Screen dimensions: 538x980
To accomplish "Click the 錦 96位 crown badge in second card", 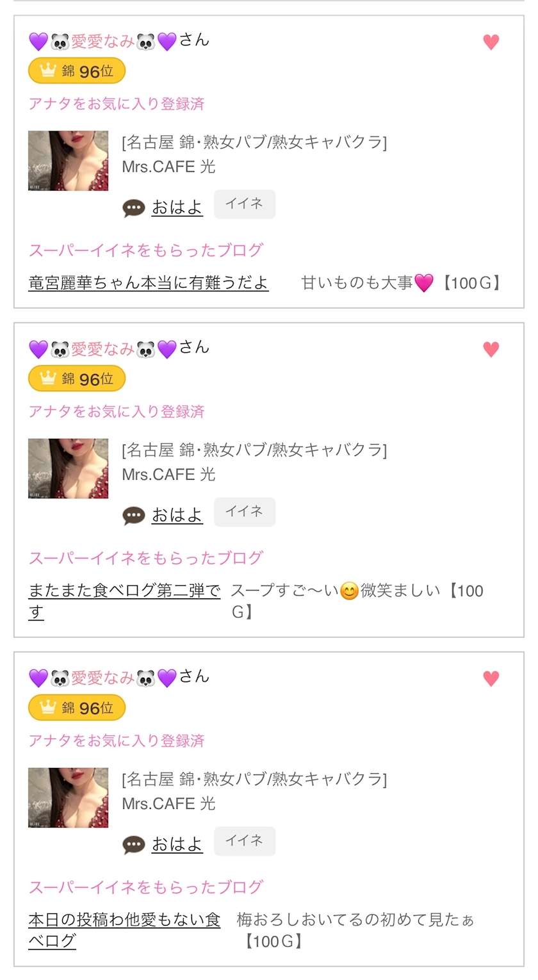I will point(77,379).
